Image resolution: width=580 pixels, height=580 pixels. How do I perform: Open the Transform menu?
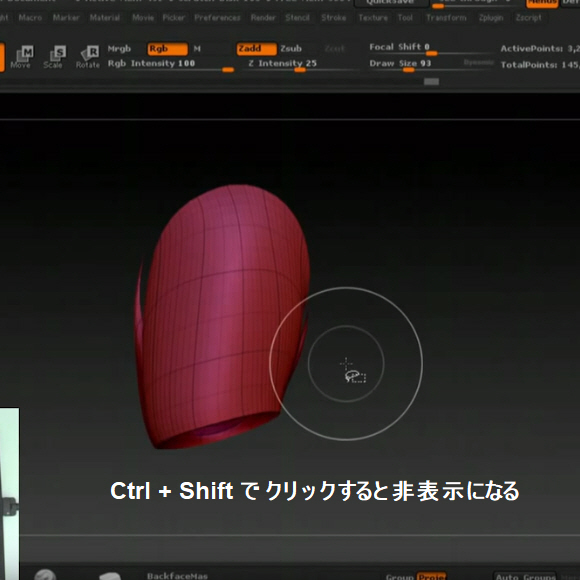pyautogui.click(x=446, y=17)
